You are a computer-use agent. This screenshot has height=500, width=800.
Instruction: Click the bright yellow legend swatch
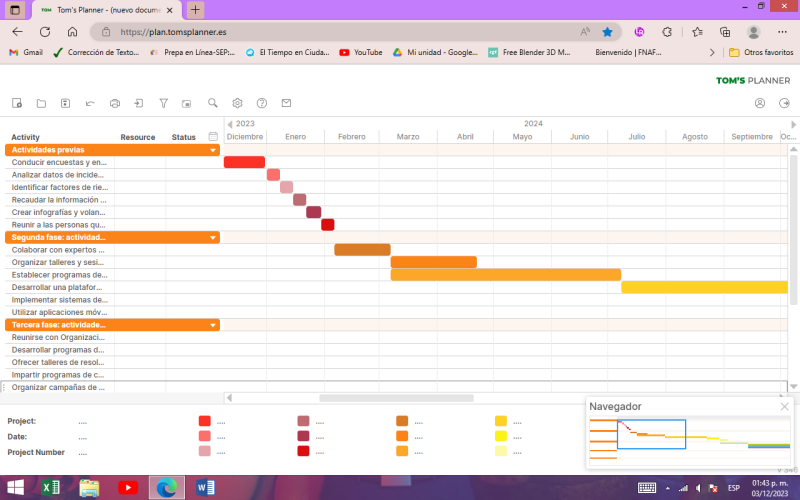(501, 436)
